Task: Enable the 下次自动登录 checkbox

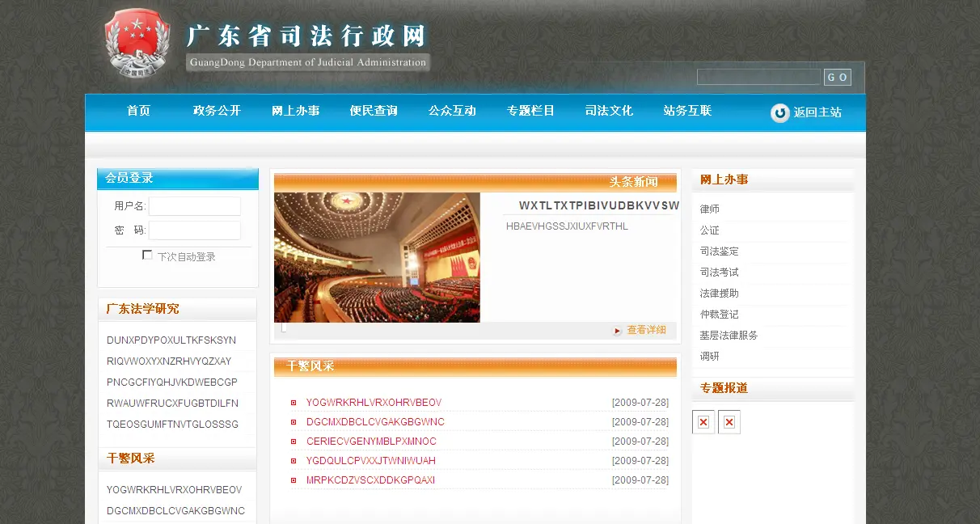Action: coord(147,256)
